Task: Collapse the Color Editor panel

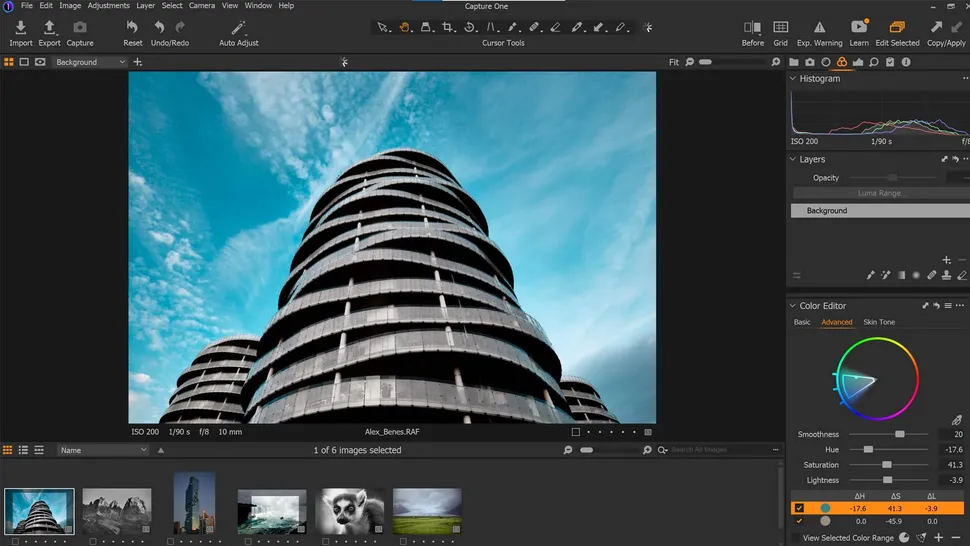Action: coord(792,305)
